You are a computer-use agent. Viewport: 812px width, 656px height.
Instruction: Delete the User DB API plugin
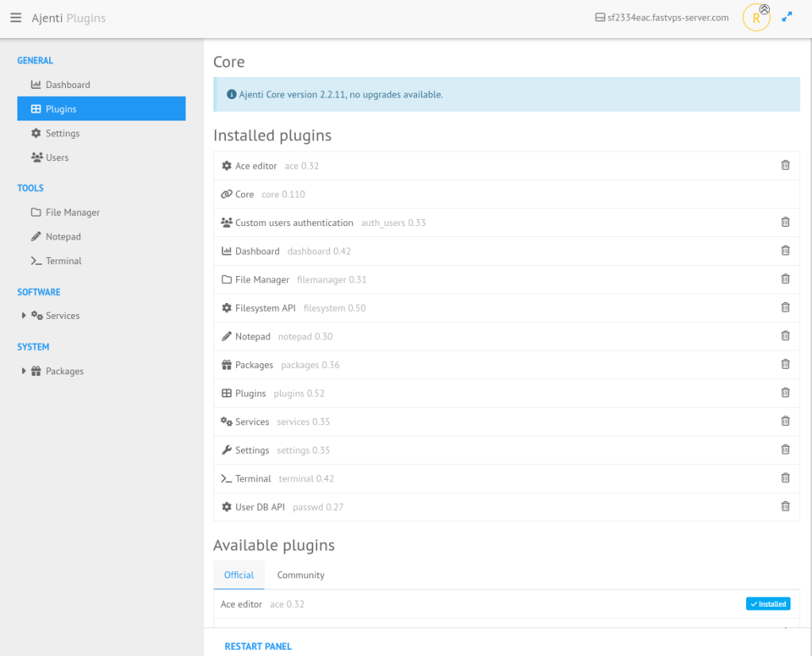(x=785, y=507)
